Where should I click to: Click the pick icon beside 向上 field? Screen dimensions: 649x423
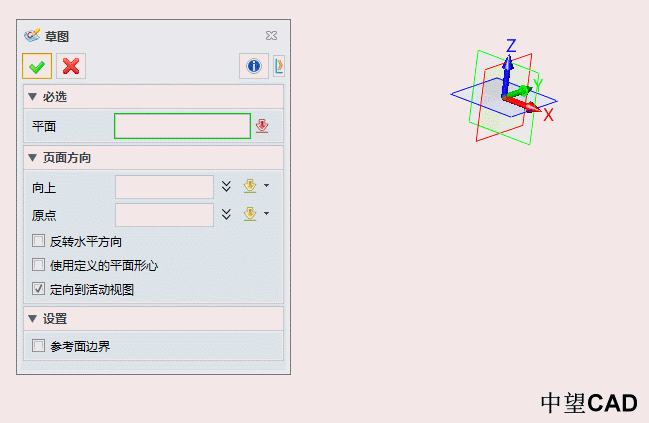click(x=251, y=187)
